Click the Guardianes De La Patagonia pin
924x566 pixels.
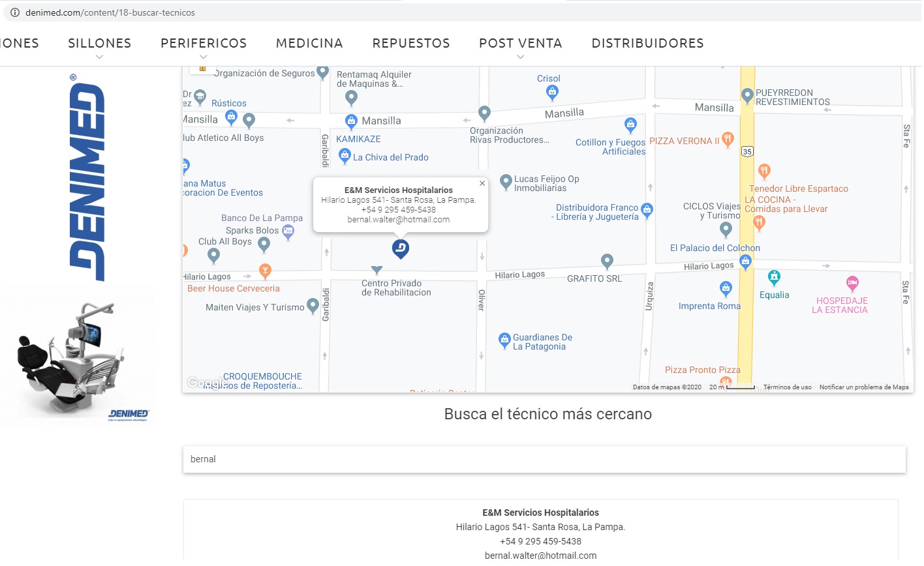tap(504, 339)
